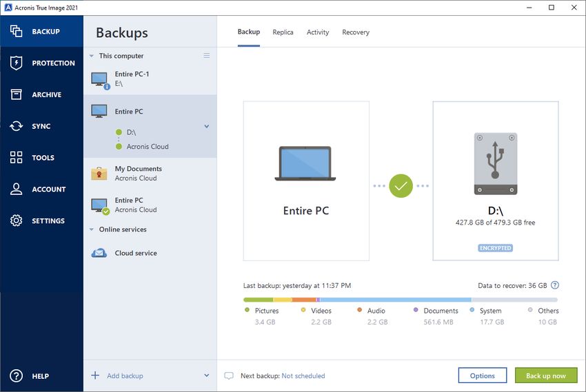Click the Options button
Image resolution: width=586 pixels, height=392 pixels.
coord(483,375)
